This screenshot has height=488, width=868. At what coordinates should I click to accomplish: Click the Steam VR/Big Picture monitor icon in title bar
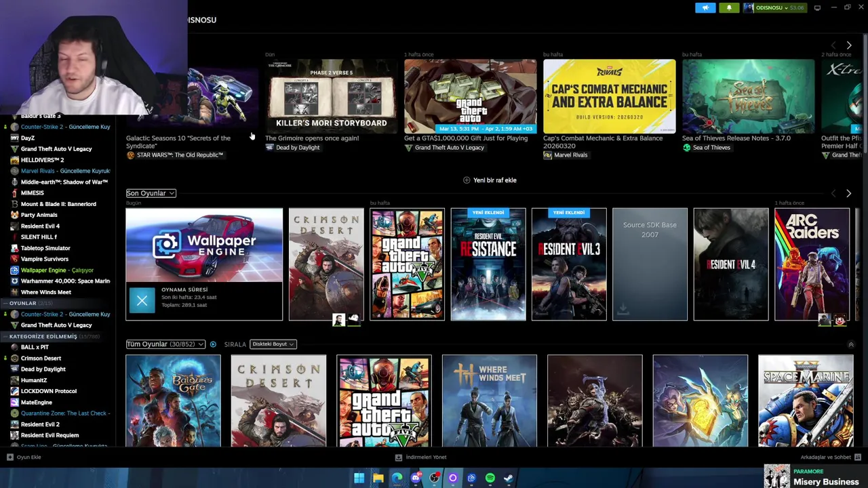(817, 7)
